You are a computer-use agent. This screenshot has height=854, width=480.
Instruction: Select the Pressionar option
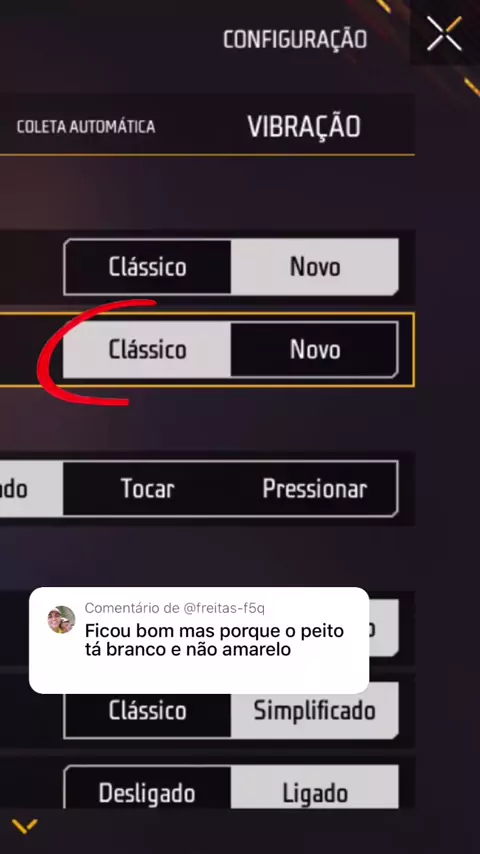tap(314, 489)
